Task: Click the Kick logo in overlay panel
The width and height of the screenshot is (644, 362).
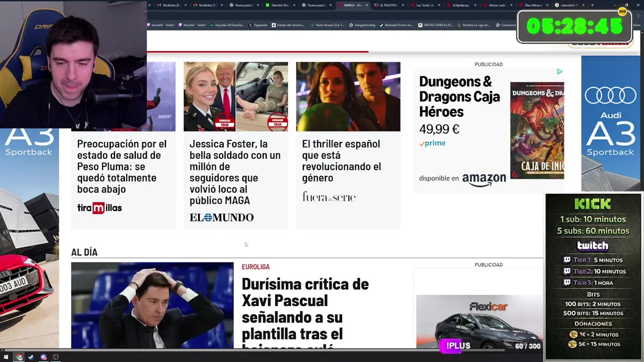Action: click(593, 204)
